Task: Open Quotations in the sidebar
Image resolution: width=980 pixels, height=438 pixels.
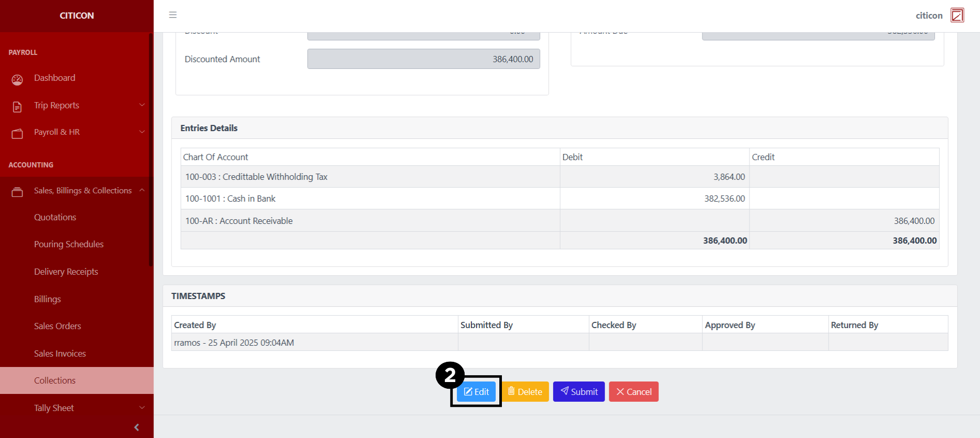Action: click(x=55, y=217)
